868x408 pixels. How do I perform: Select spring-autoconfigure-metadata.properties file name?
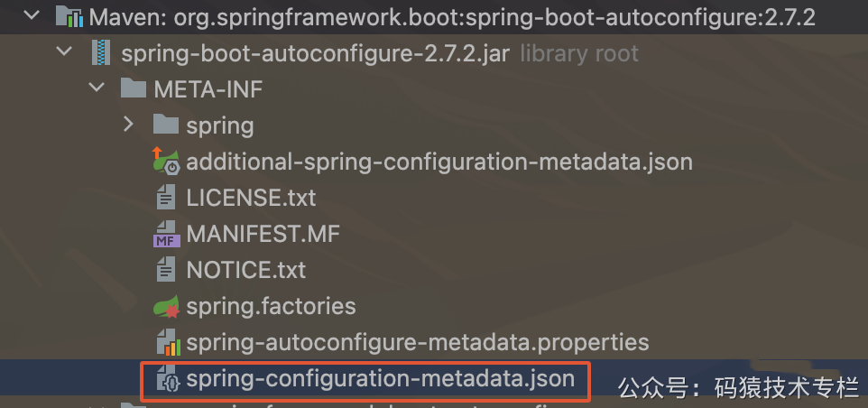[x=418, y=343]
